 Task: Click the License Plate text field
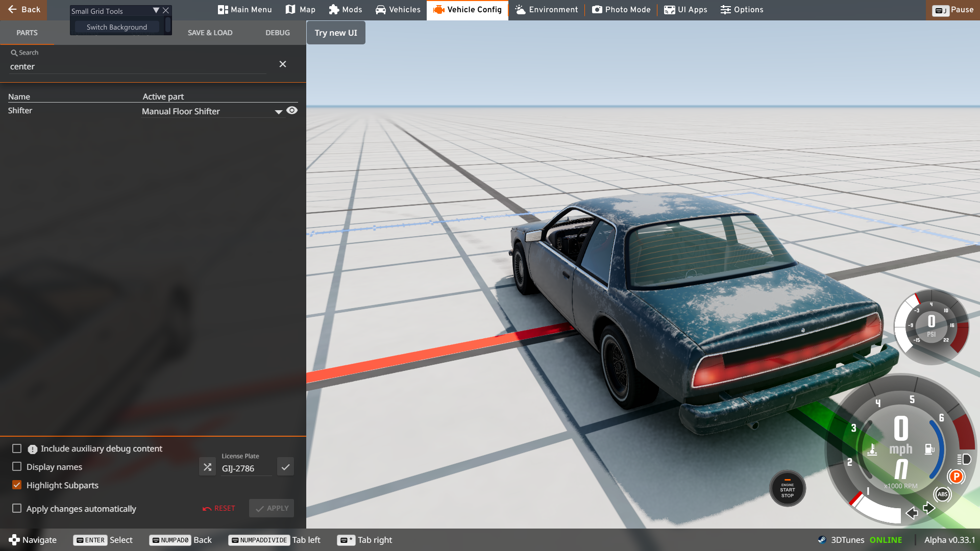pyautogui.click(x=247, y=468)
